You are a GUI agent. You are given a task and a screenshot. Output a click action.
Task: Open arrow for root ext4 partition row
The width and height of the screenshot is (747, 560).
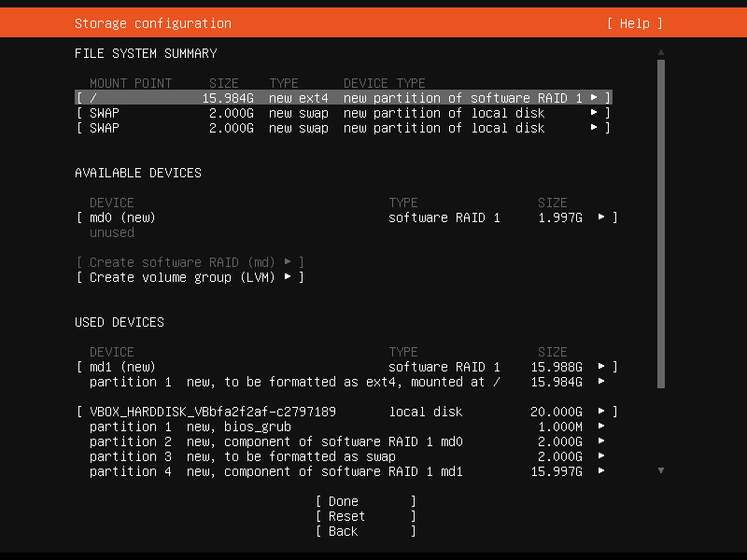[x=594, y=98]
